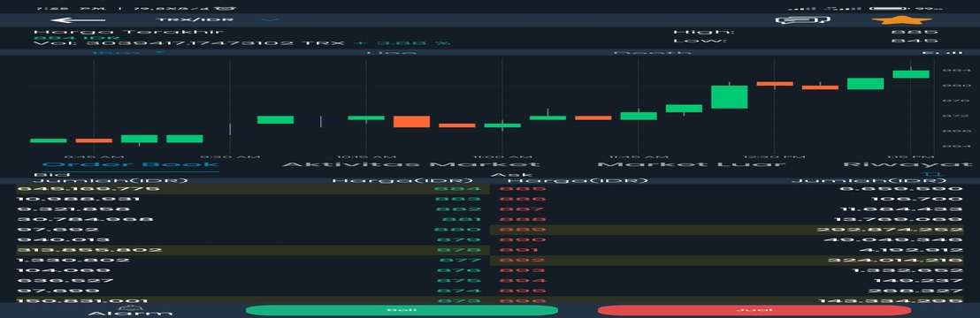The height and width of the screenshot is (318, 980).
Task: Select the Market Luar tab
Action: (x=692, y=164)
